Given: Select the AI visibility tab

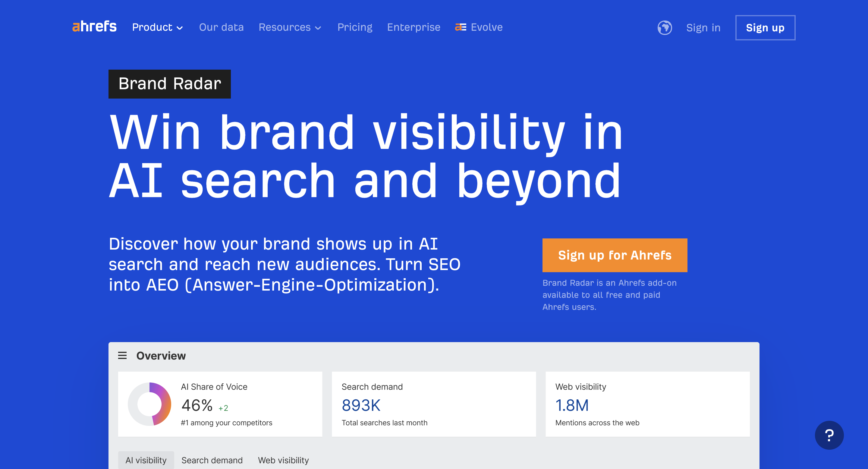Looking at the screenshot, I should (146, 460).
